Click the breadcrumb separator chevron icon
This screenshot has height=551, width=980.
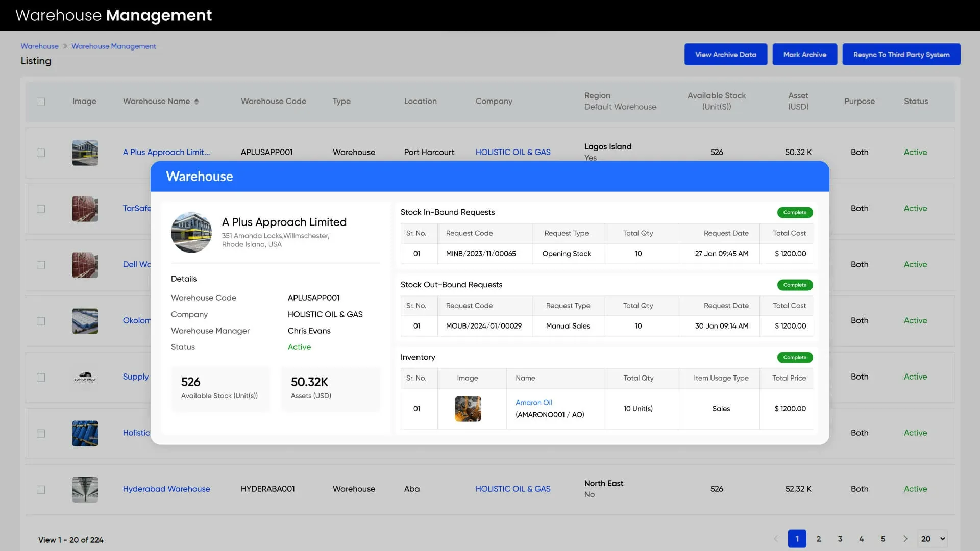pyautogui.click(x=65, y=46)
